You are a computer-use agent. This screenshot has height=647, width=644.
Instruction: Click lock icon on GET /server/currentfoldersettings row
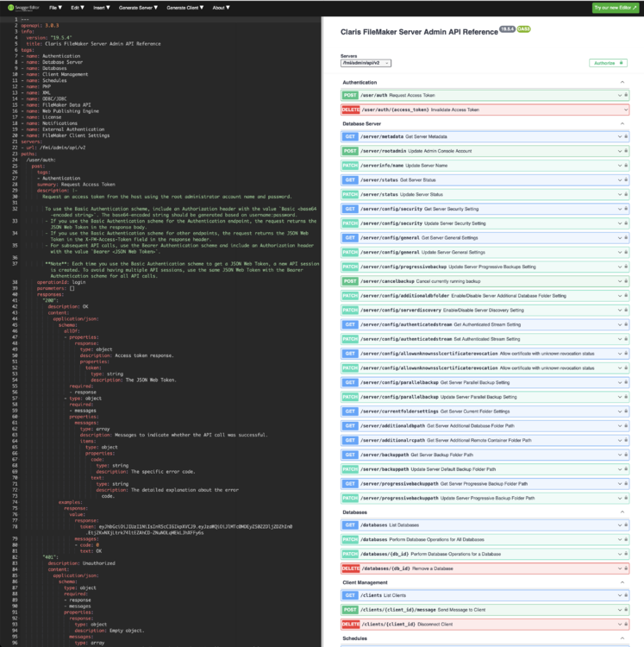pyautogui.click(x=626, y=411)
